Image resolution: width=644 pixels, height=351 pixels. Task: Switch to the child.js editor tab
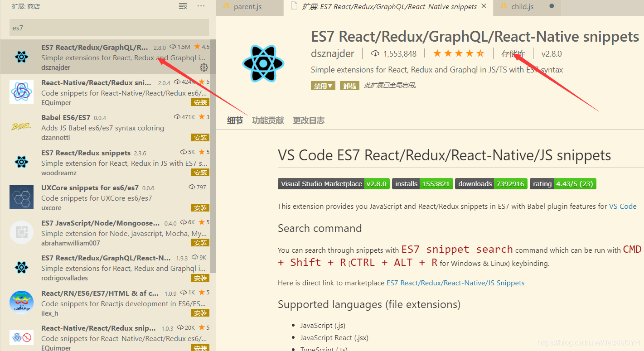click(x=527, y=7)
